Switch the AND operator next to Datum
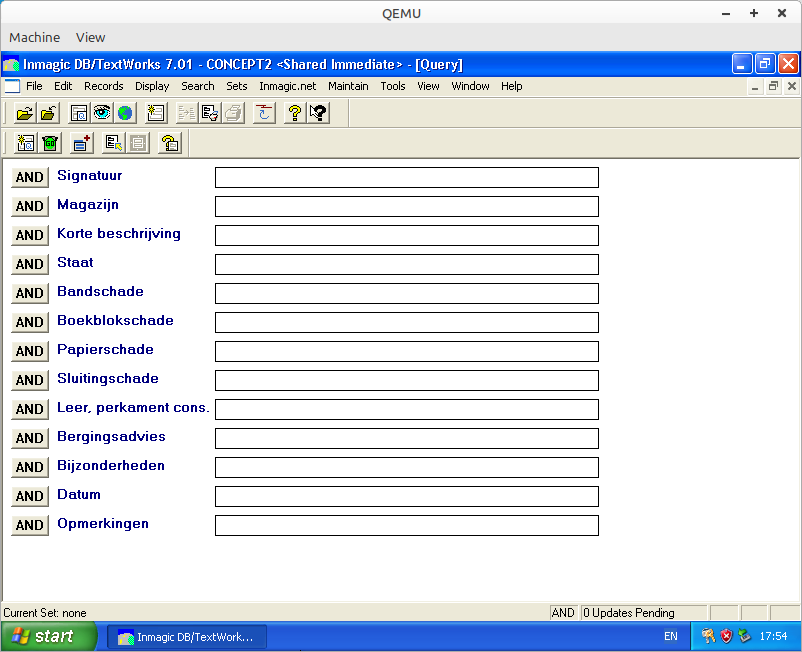The image size is (802, 652). click(x=30, y=496)
